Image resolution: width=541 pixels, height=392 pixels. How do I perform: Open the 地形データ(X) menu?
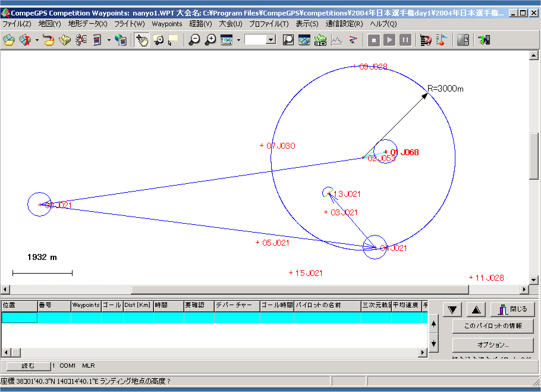(87, 24)
